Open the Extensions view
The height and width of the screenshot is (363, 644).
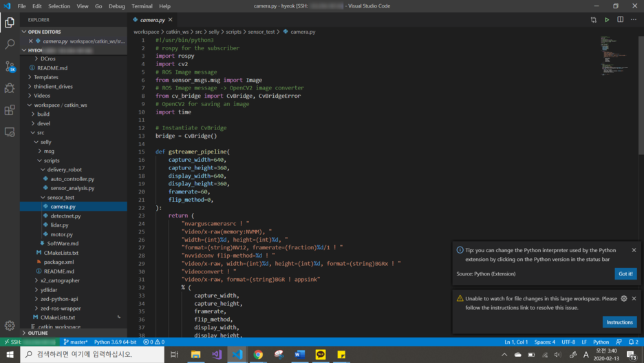click(10, 110)
